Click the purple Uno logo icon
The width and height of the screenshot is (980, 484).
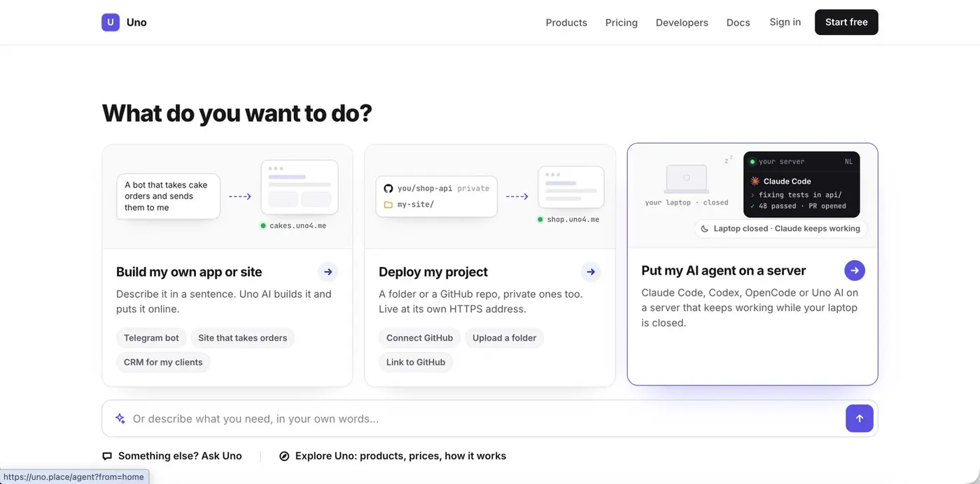click(111, 22)
